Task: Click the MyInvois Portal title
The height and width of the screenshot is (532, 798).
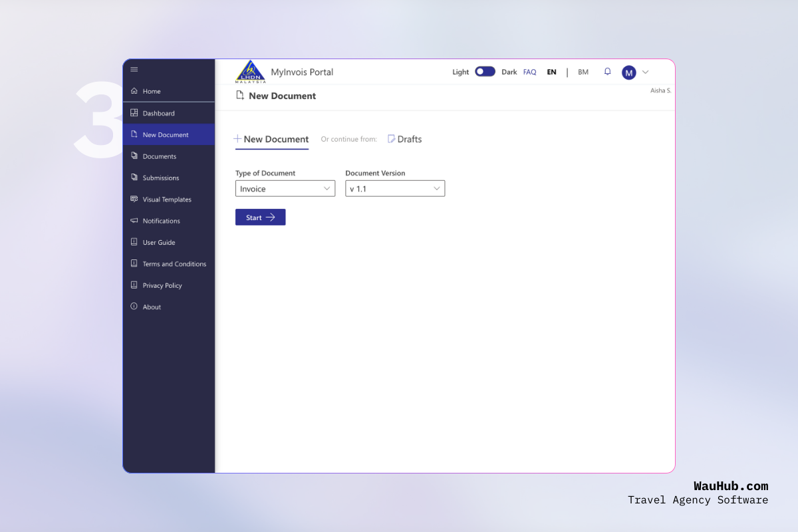Action: 302,72
